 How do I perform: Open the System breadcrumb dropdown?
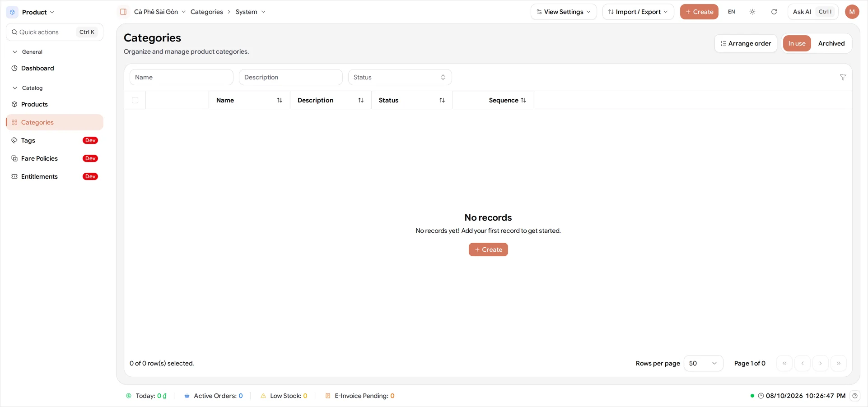pos(251,12)
